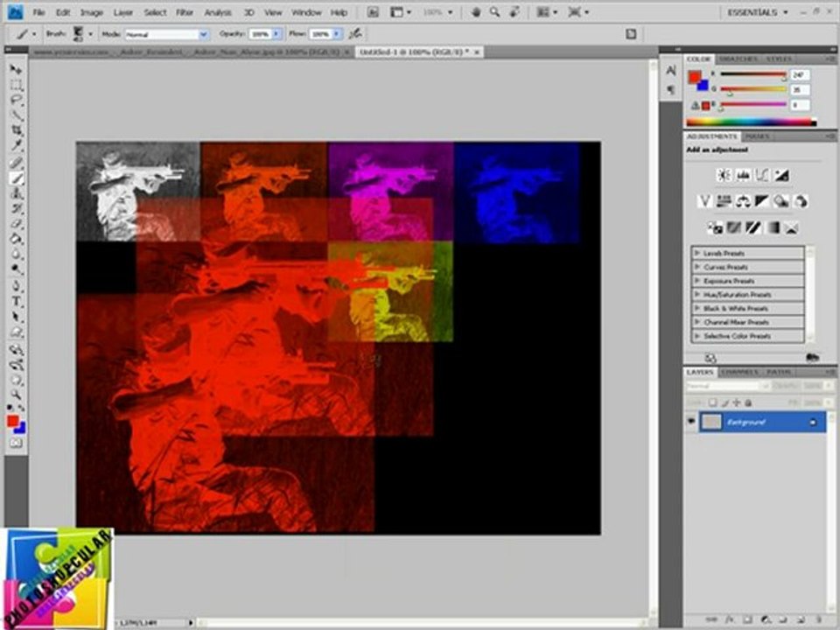Click the foreground color swatch in Color panel
Screen dimensions: 840x630
694,77
